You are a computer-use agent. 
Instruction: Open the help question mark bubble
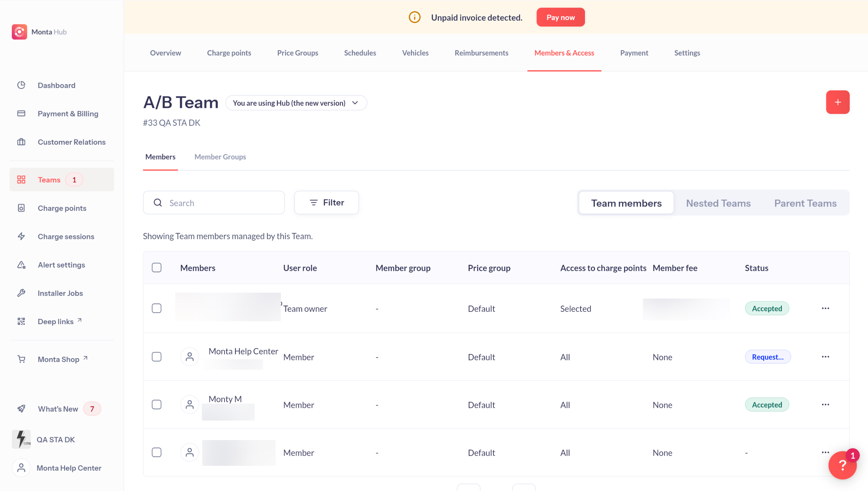842,465
